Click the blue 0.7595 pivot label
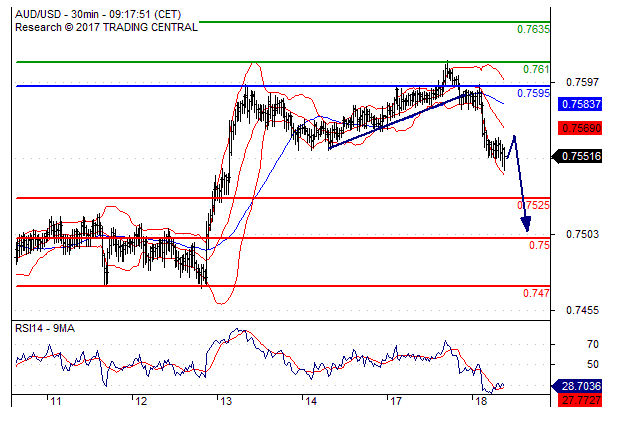Image resolution: width=622 pixels, height=422 pixels. pos(533,93)
